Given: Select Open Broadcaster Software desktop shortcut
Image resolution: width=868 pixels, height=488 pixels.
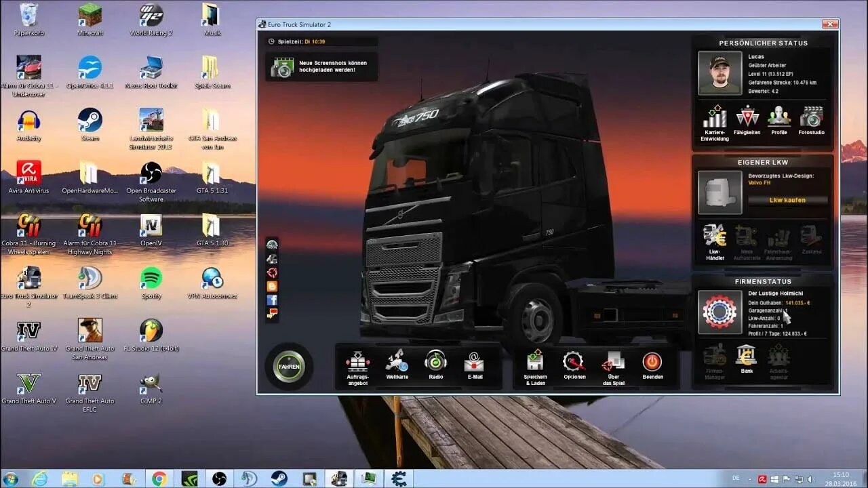Looking at the screenshot, I should 151,182.
